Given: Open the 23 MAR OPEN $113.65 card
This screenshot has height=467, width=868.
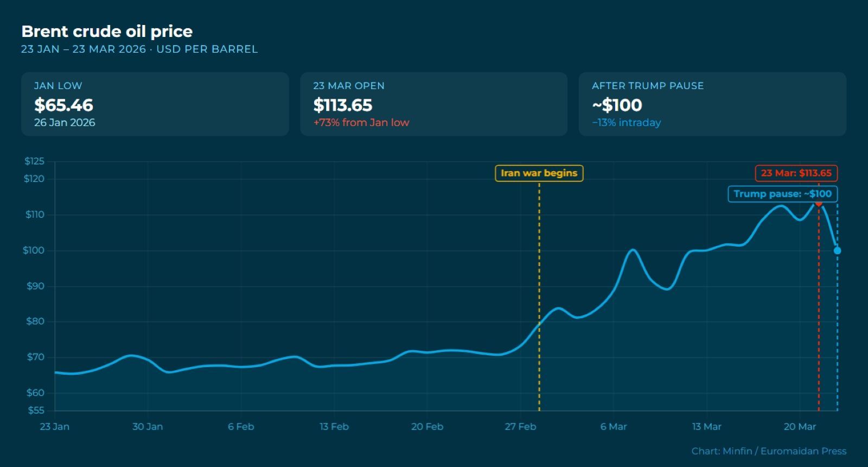Looking at the screenshot, I should point(433,104).
